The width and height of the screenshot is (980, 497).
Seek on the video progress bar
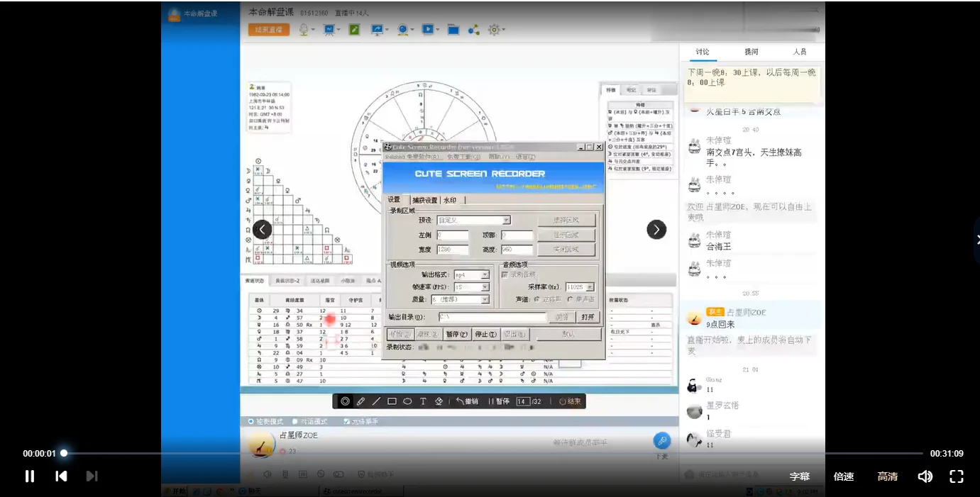pyautogui.click(x=493, y=453)
